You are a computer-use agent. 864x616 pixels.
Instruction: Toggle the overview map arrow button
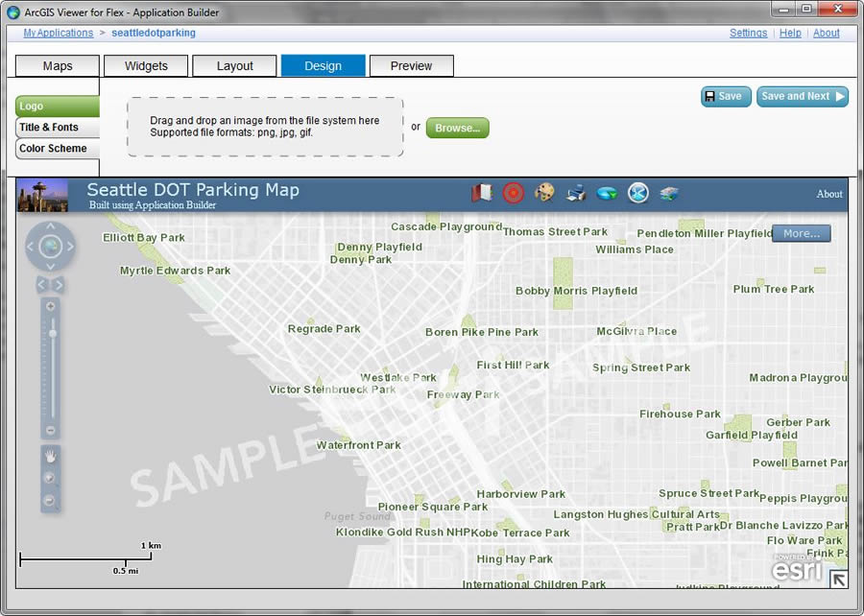click(838, 580)
